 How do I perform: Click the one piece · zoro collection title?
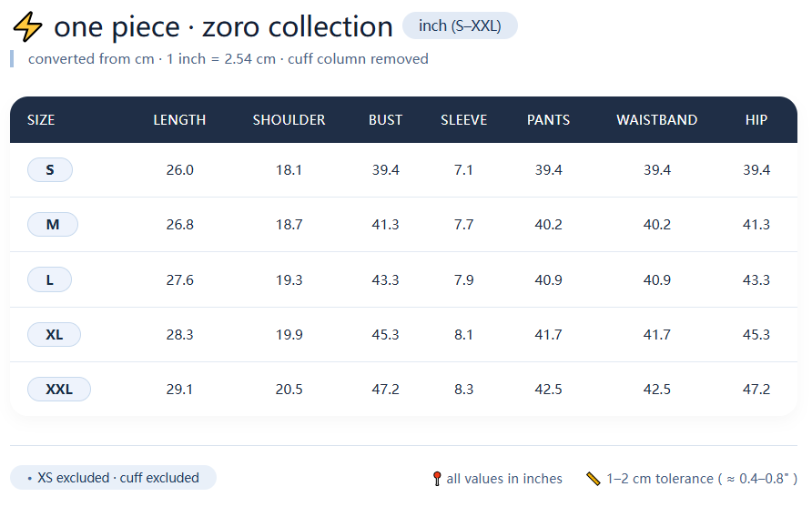[223, 27]
